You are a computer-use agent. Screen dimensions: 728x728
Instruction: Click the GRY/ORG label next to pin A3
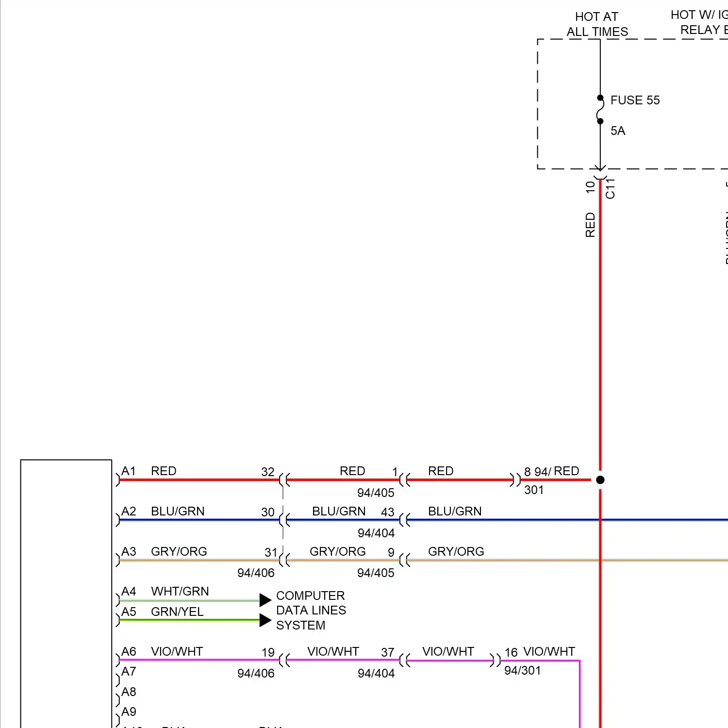[x=179, y=551]
